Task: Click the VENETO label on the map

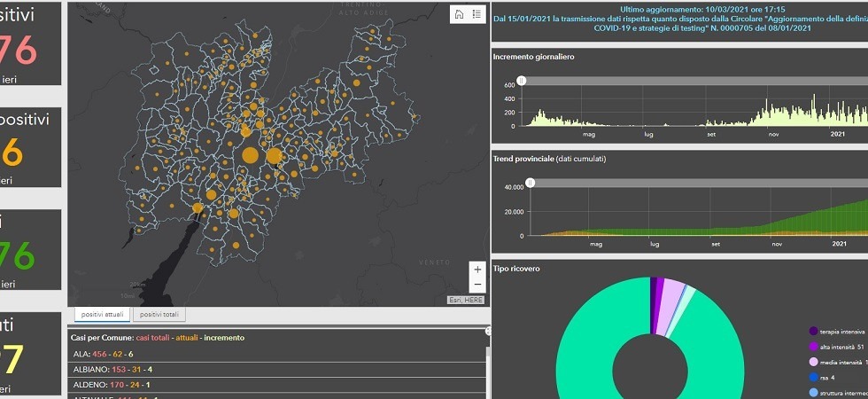Action: 435,262
